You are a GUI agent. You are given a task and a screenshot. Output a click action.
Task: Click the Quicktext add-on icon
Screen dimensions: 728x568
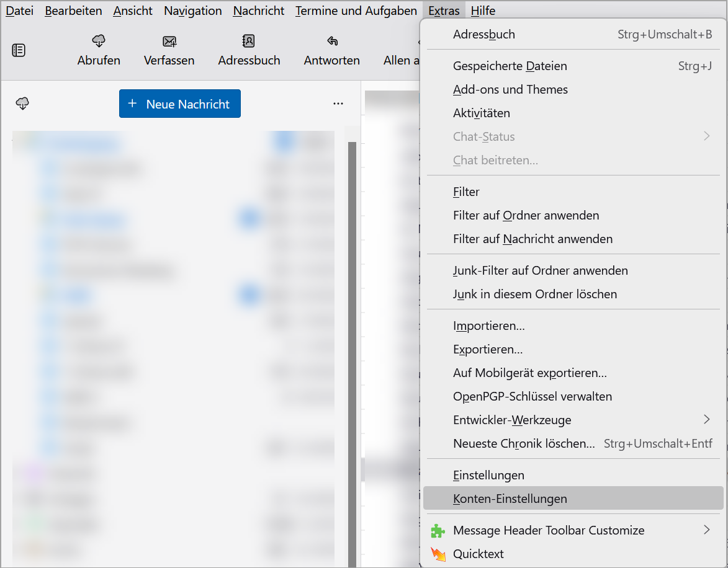pyautogui.click(x=438, y=554)
